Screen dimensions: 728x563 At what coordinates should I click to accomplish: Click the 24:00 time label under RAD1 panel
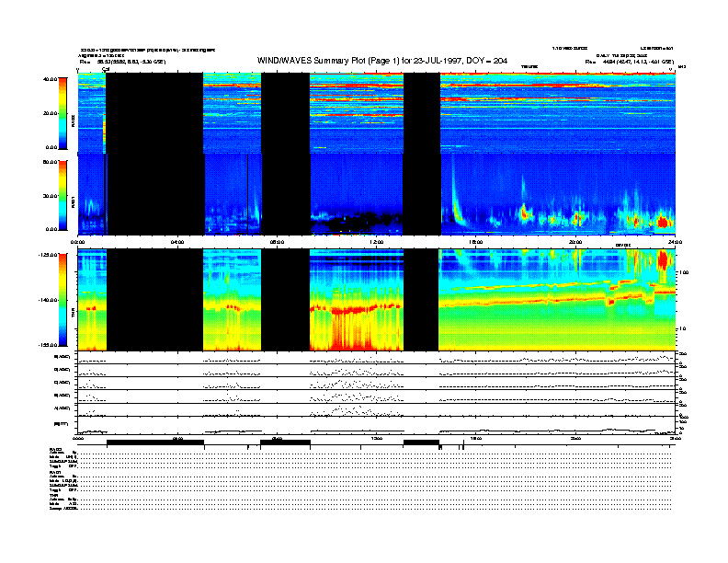(675, 242)
